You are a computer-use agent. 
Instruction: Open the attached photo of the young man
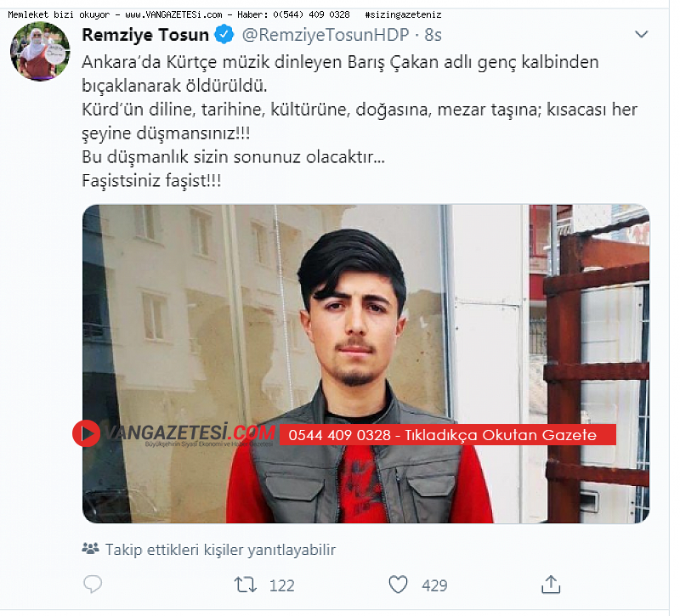(x=365, y=364)
